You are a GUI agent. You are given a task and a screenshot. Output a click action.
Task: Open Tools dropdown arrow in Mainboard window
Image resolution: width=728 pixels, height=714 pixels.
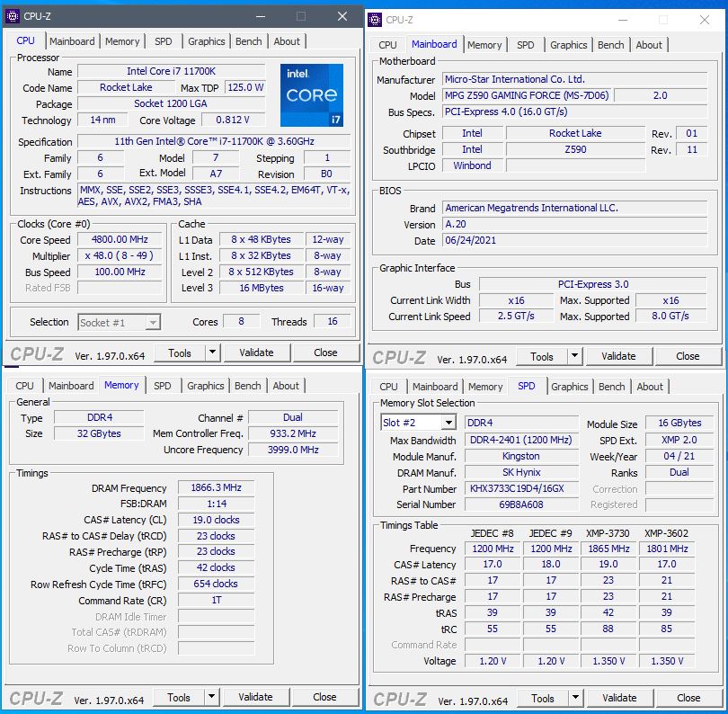(x=574, y=356)
